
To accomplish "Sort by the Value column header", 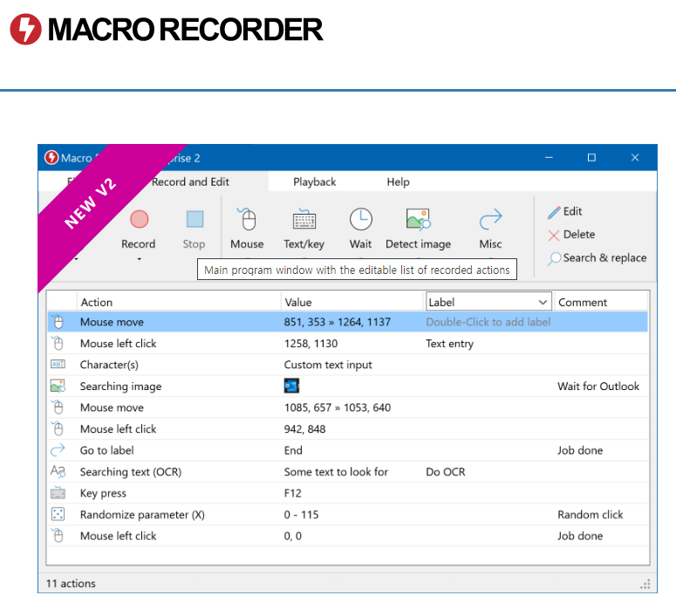I will (298, 303).
